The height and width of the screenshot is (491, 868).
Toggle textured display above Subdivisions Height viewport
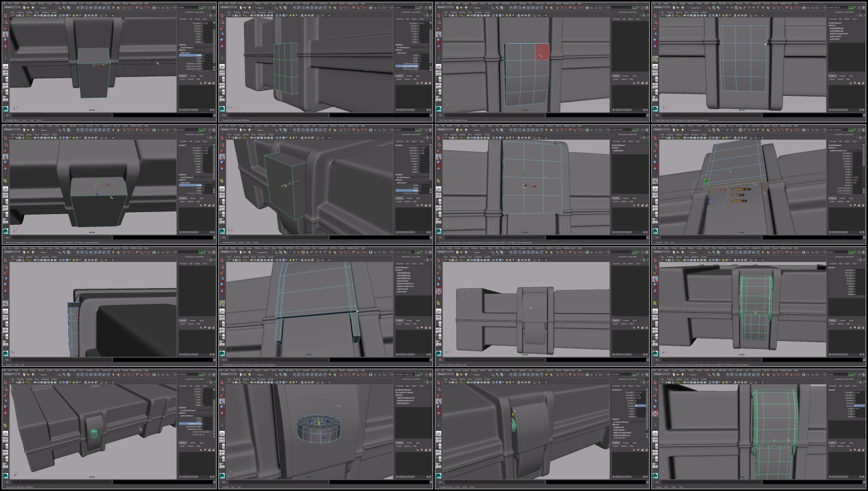click(287, 15)
